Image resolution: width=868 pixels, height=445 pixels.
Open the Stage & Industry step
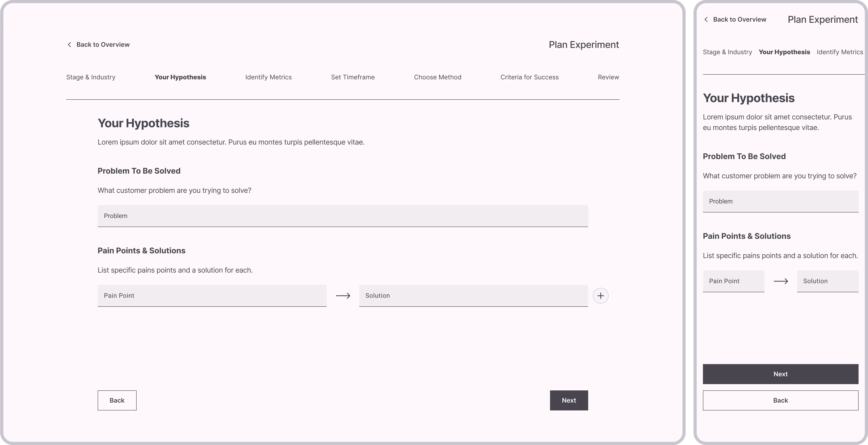[91, 77]
